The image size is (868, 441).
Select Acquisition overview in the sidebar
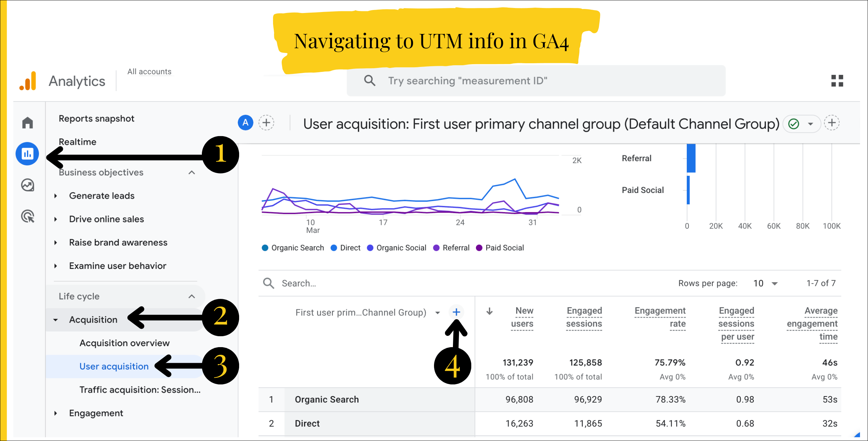124,343
